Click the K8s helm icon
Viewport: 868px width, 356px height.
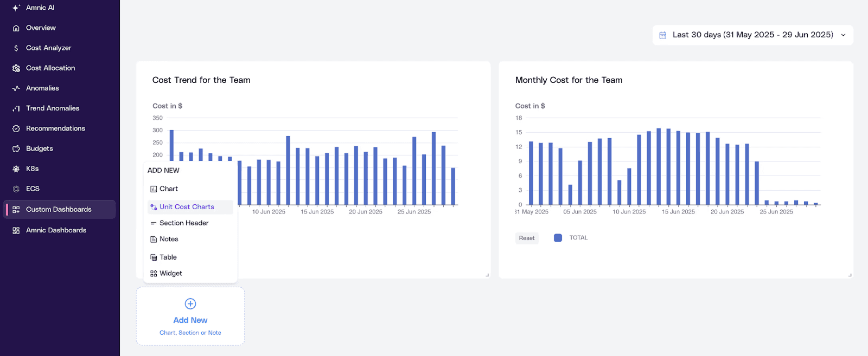(x=16, y=169)
